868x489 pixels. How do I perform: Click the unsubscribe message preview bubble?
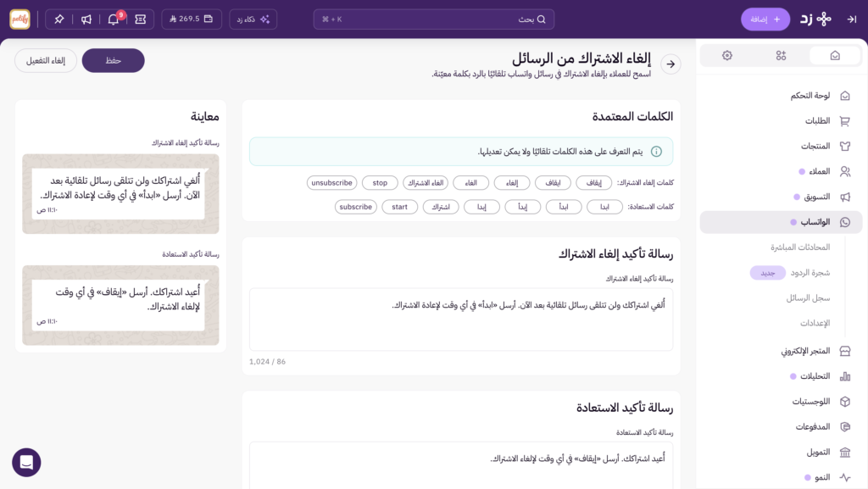point(119,193)
